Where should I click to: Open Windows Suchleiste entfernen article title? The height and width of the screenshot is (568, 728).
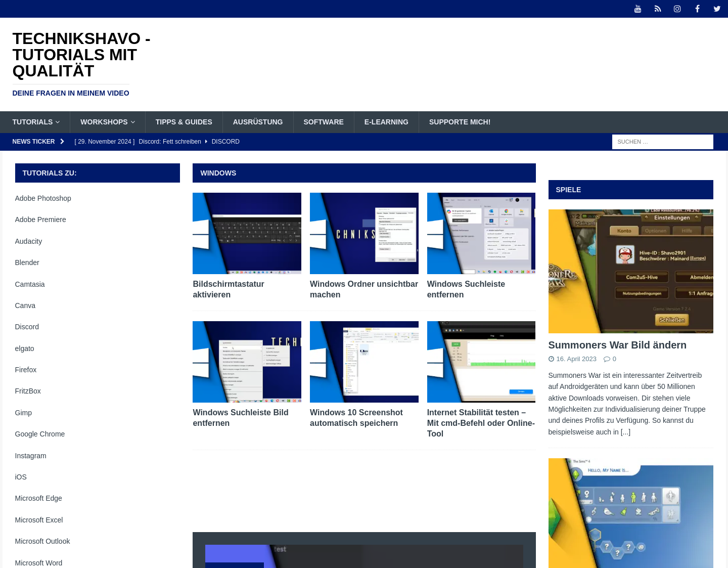(x=466, y=289)
